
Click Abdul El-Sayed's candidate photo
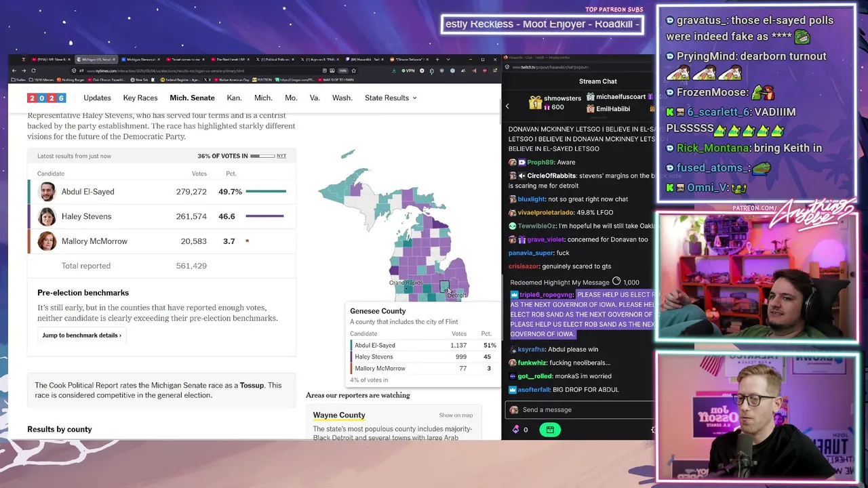pyautogui.click(x=47, y=192)
